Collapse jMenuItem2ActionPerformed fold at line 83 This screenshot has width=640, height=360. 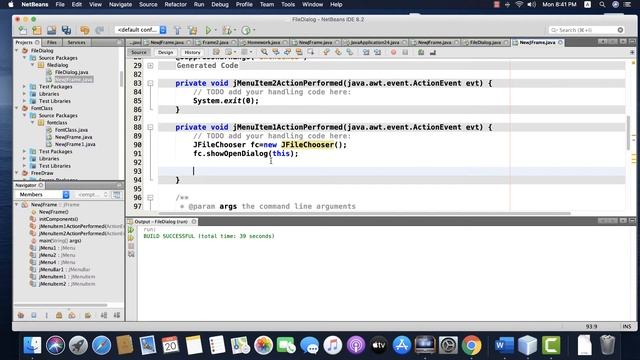coord(150,83)
